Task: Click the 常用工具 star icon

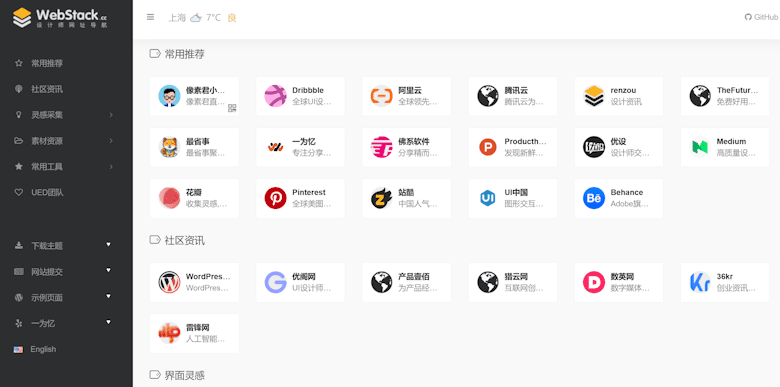Action: coord(19,167)
